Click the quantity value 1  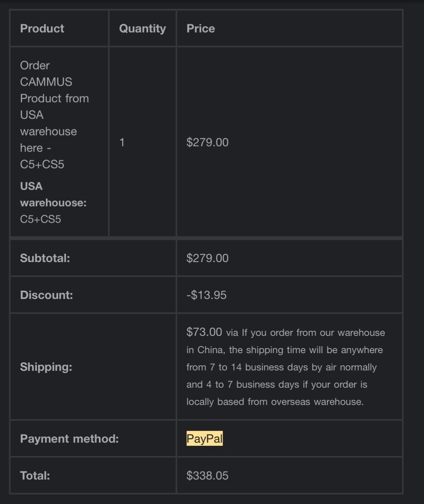click(x=122, y=142)
